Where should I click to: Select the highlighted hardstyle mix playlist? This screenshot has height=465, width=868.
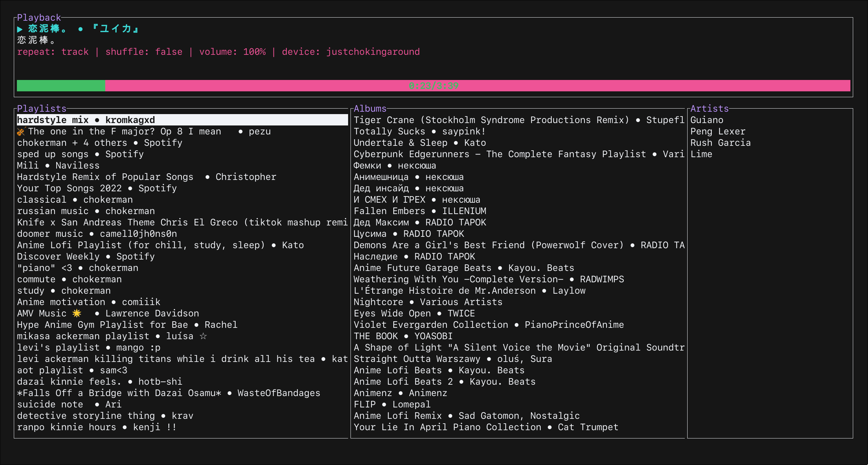(86, 120)
